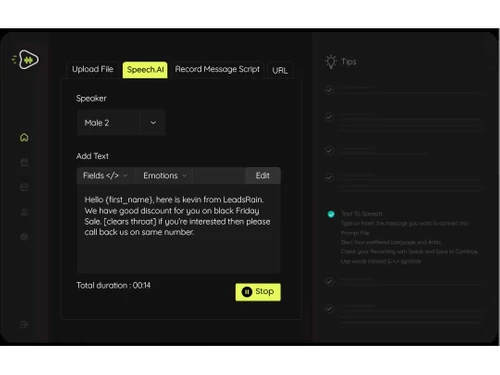This screenshot has height=375, width=500.
Task: Open the user profile icon in sidebar
Action: (x=24, y=212)
